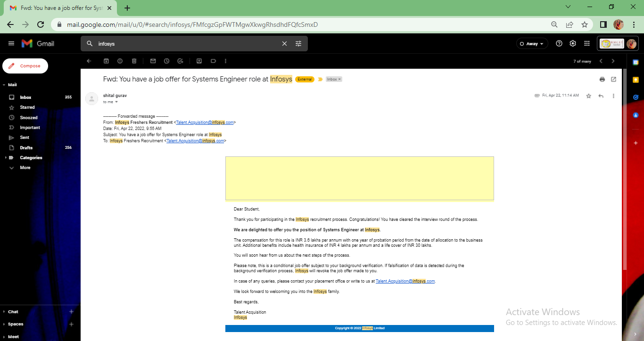Archive this email using the toolbar icon
Image resolution: width=644 pixels, height=341 pixels.
[x=106, y=61]
